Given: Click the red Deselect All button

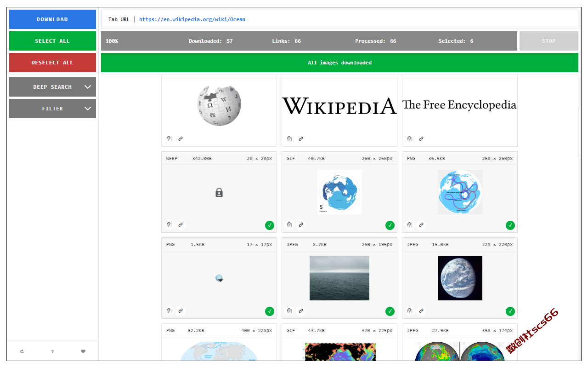Looking at the screenshot, I should click(52, 63).
